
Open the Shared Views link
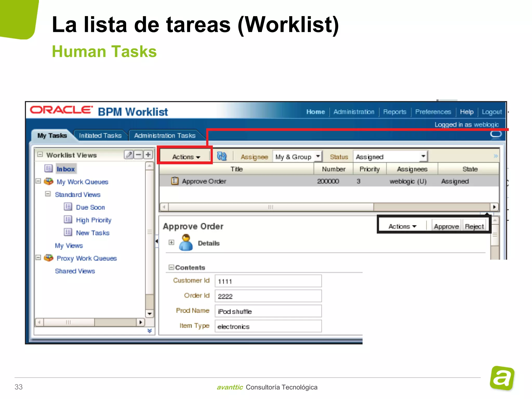point(75,271)
